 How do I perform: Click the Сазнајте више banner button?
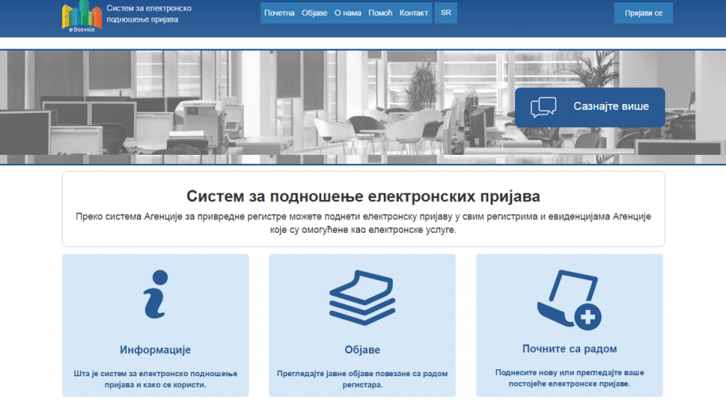[x=590, y=107]
